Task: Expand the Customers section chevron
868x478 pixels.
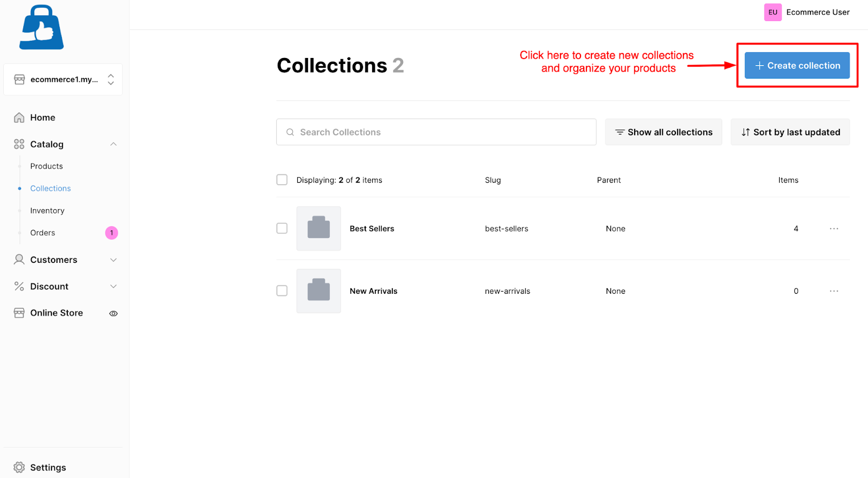Action: tap(113, 260)
